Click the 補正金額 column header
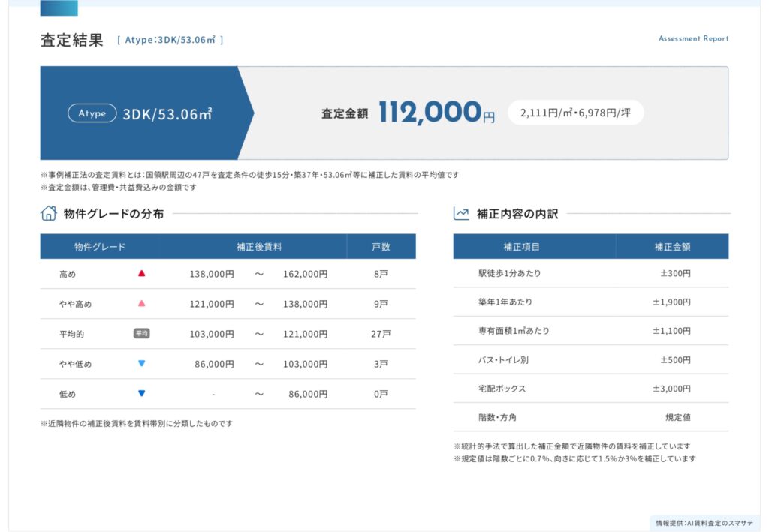This screenshot has height=532, width=769. click(671, 247)
